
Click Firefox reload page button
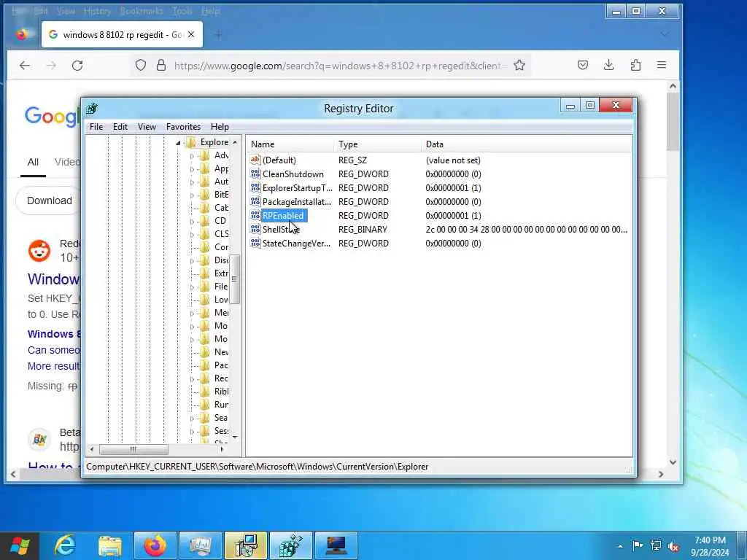(77, 65)
